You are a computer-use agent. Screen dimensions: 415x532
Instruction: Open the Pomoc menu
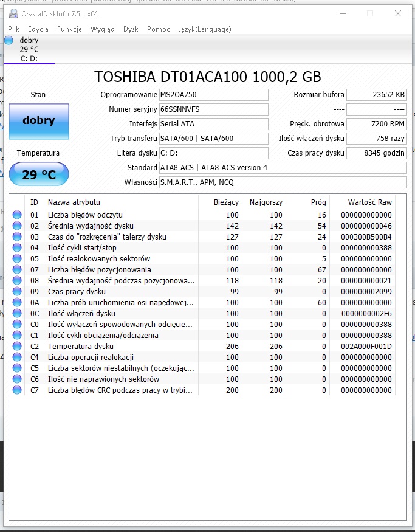(x=159, y=29)
